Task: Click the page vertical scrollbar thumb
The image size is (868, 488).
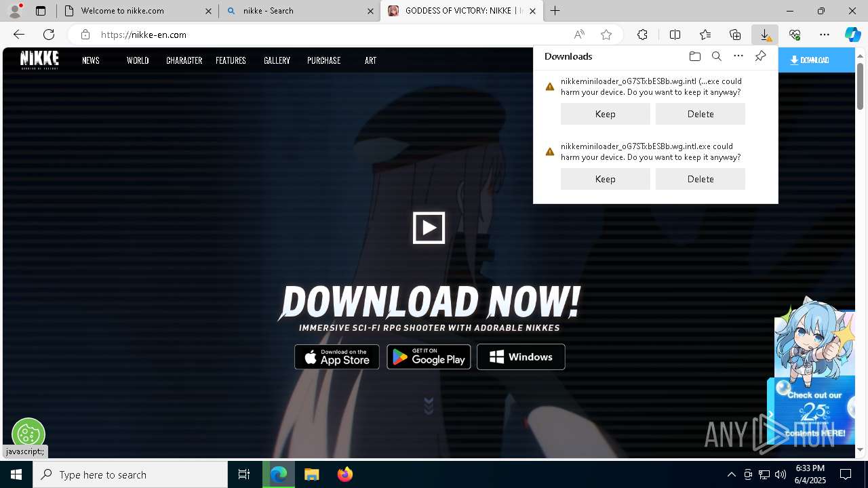Action: tap(861, 85)
